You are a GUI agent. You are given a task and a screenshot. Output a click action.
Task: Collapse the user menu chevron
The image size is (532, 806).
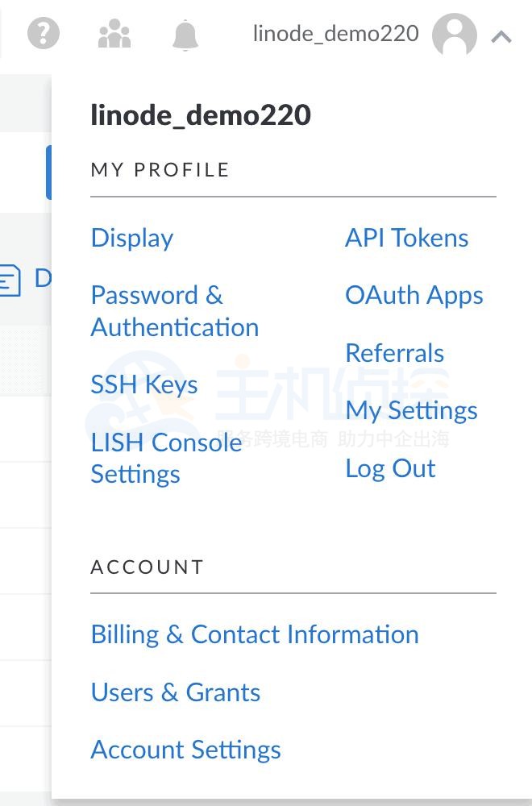pos(501,36)
